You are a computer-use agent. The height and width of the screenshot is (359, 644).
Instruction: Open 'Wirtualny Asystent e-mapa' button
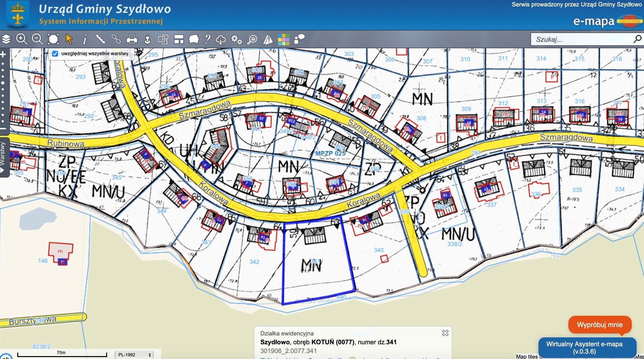[584, 347]
